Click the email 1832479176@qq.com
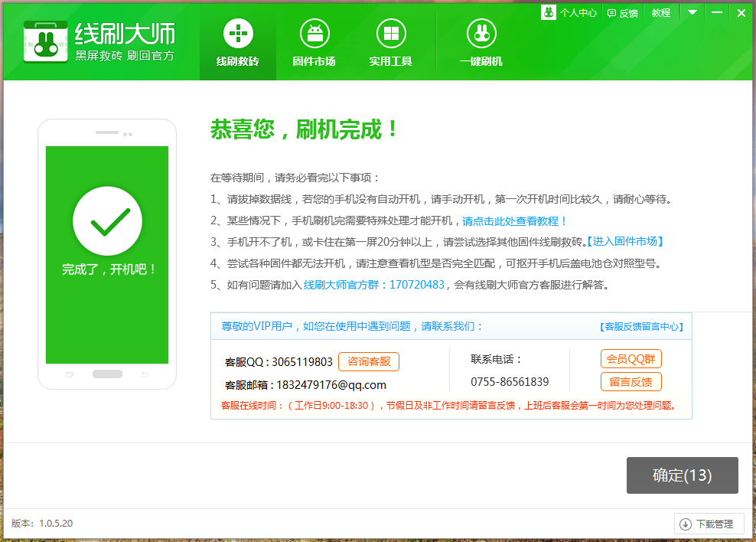The width and height of the screenshot is (756, 542). coord(331,385)
